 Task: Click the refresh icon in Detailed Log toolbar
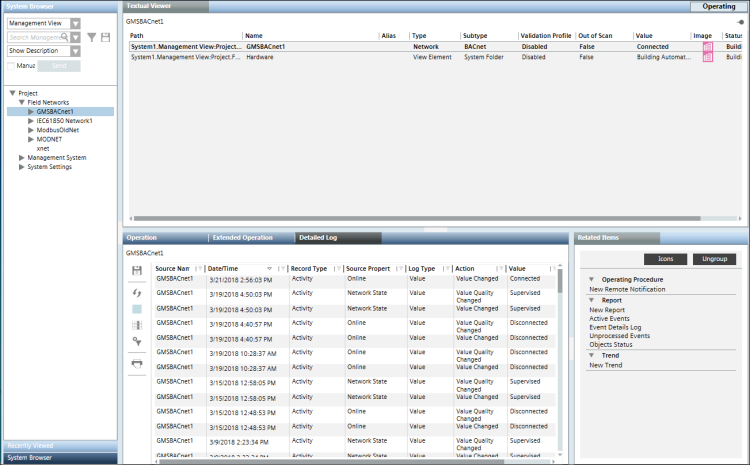[137, 291]
